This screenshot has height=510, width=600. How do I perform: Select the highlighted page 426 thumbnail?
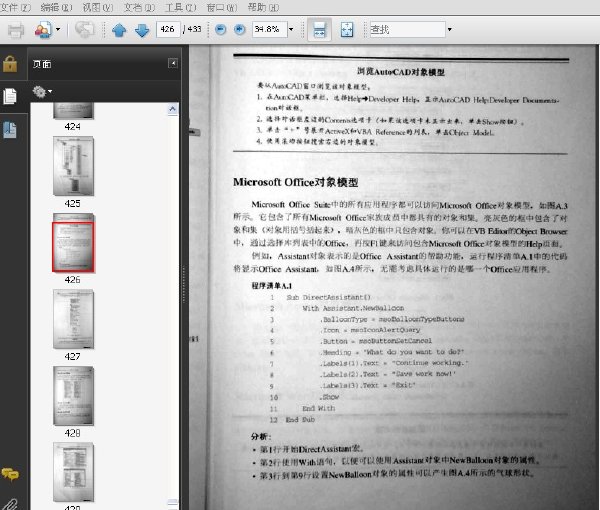pos(73,243)
